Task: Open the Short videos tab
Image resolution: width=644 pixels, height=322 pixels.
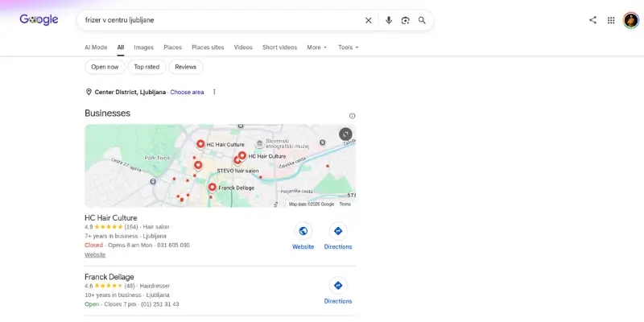Action: click(279, 47)
